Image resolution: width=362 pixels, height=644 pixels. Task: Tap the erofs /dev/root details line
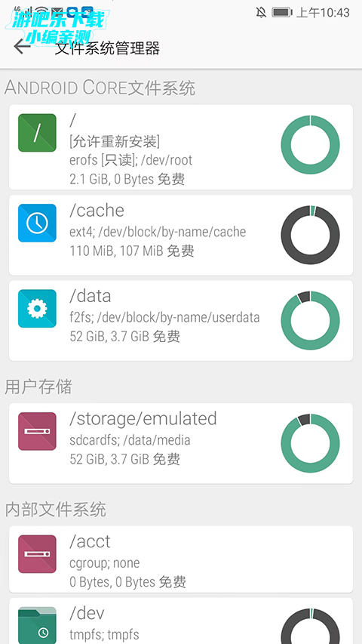(131, 160)
